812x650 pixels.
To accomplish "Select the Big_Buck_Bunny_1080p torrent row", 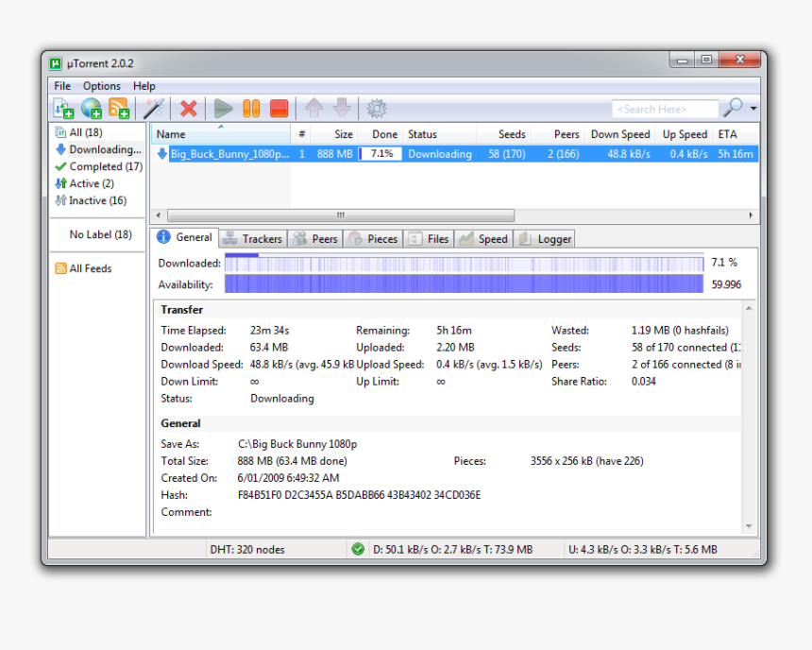I will point(455,154).
